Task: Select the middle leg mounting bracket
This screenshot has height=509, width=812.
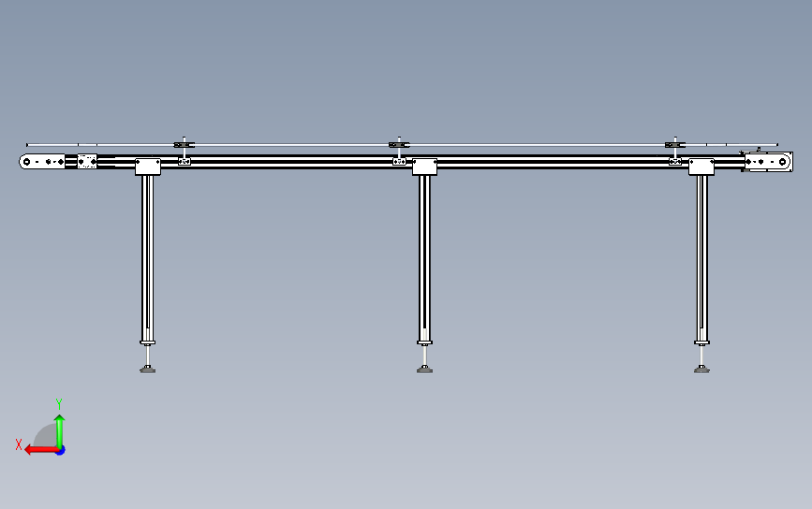Action: (x=424, y=167)
